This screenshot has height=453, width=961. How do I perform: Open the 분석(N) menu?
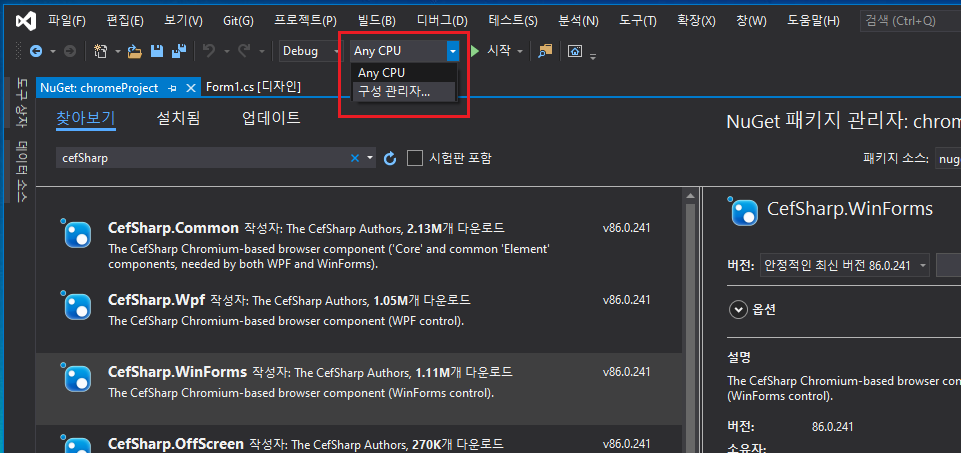(579, 21)
